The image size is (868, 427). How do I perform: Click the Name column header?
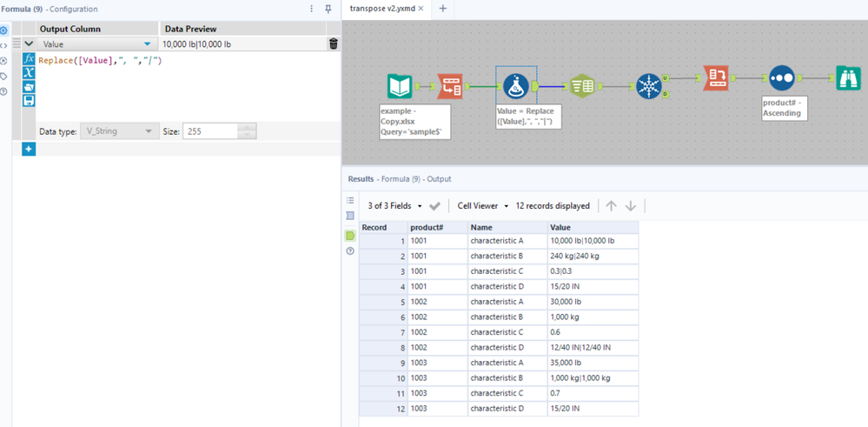point(507,227)
